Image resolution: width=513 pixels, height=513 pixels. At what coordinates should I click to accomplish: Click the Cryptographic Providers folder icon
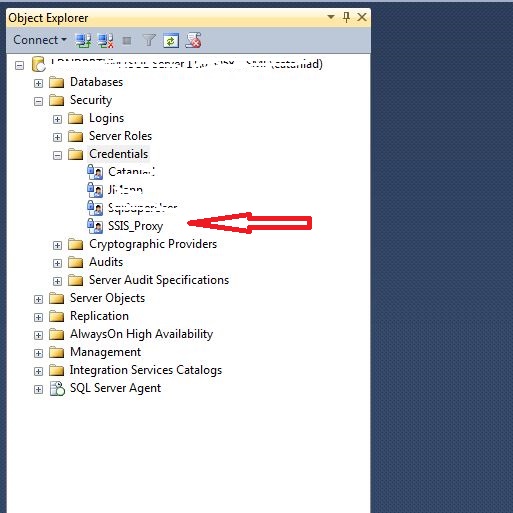click(x=75, y=244)
